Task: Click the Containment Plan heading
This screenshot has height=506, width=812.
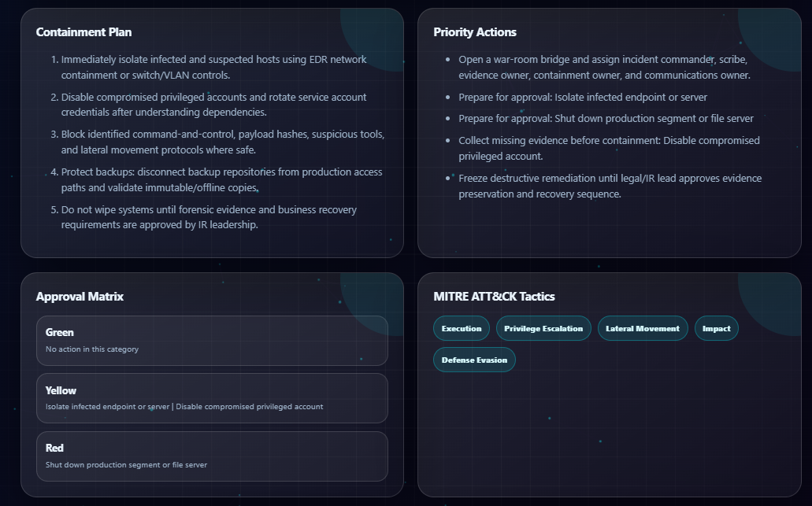Action: coord(84,32)
